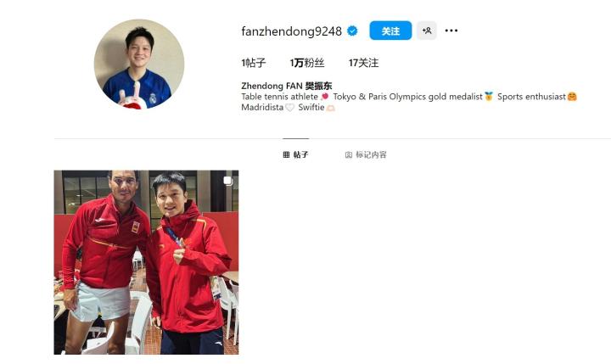Click the gold medal emoji in the bio
This screenshot has width=611, height=364.
(489, 96)
